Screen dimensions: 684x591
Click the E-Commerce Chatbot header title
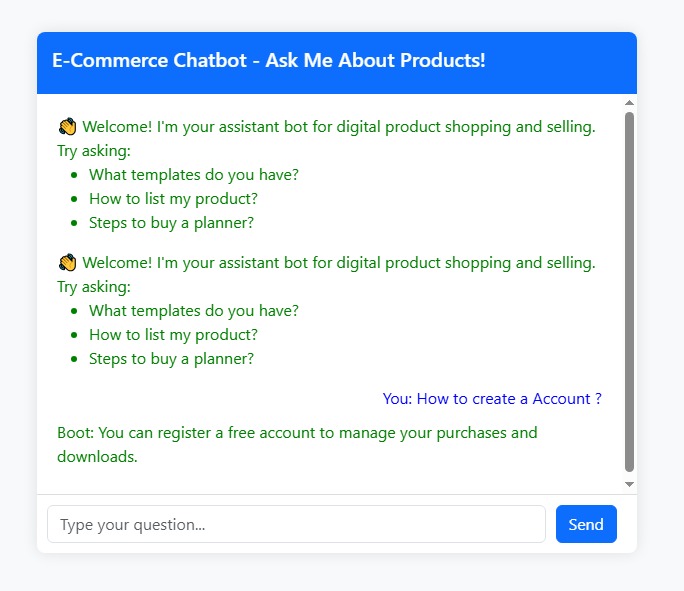[x=269, y=60]
